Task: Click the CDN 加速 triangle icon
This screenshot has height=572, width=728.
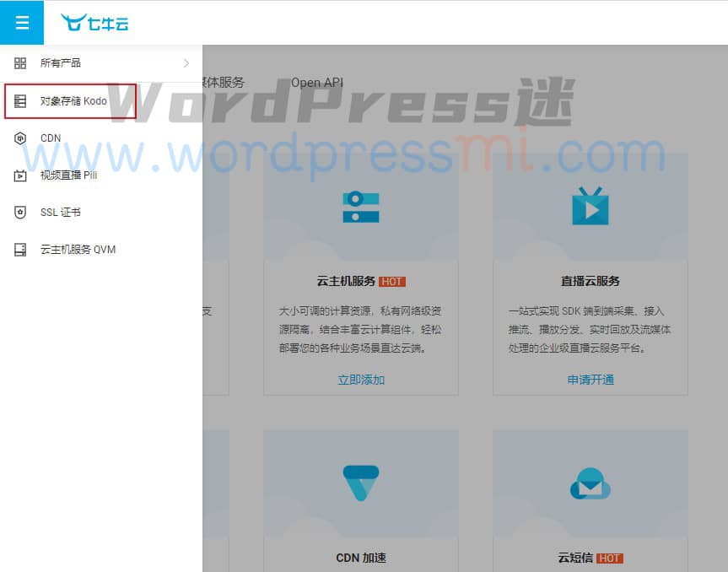Action: (360, 481)
